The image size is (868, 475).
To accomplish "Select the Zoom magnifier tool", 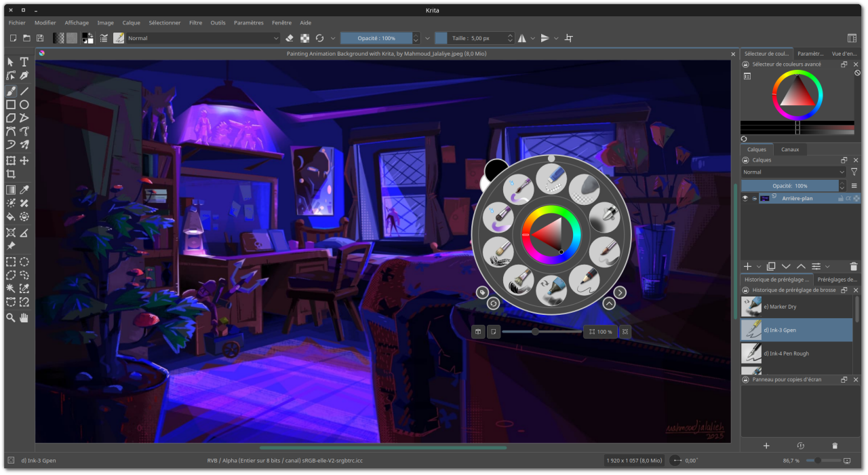I will pos(11,318).
